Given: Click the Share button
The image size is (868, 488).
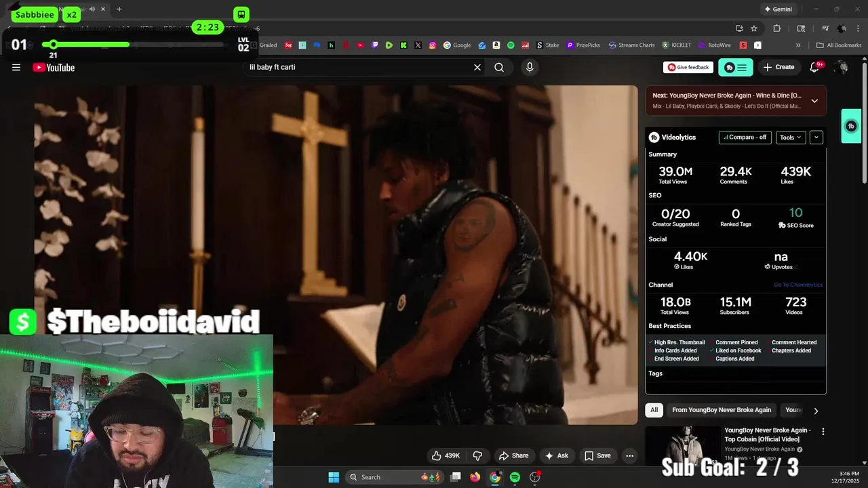Looking at the screenshot, I should coord(513,455).
